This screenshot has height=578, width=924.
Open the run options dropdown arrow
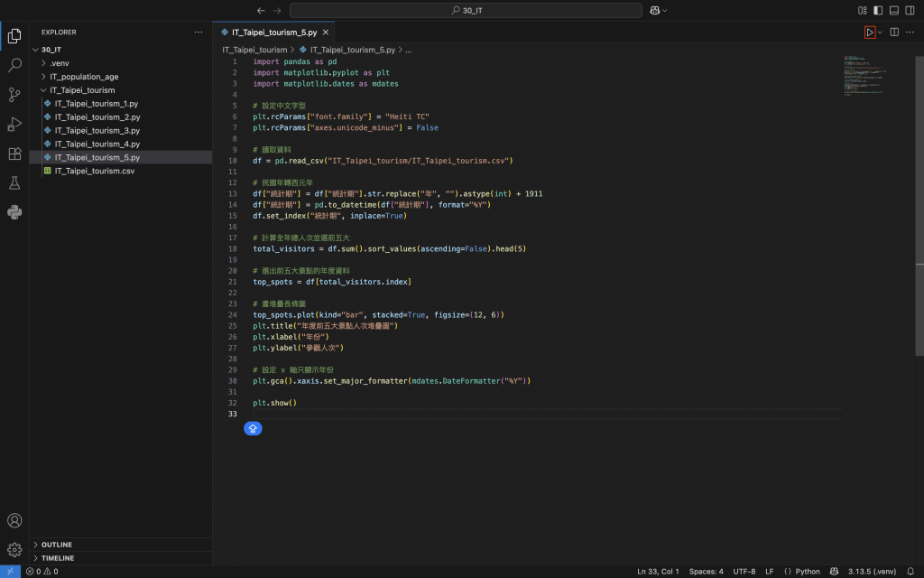pyautogui.click(x=880, y=33)
